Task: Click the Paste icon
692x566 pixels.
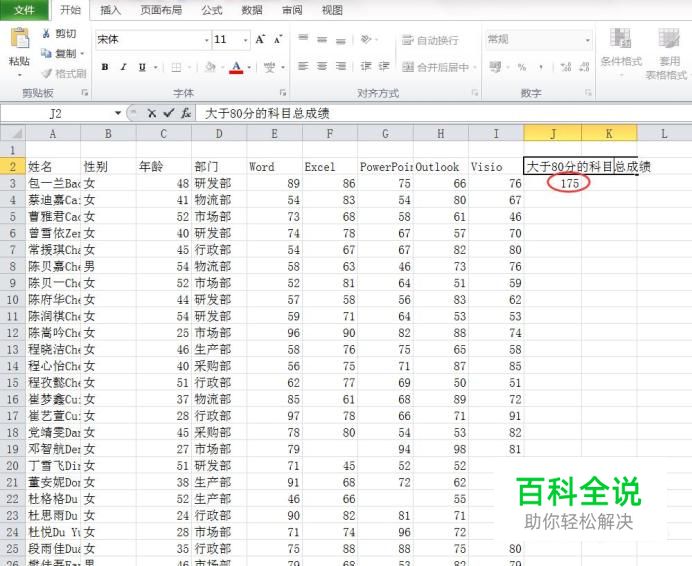Action: coord(19,38)
